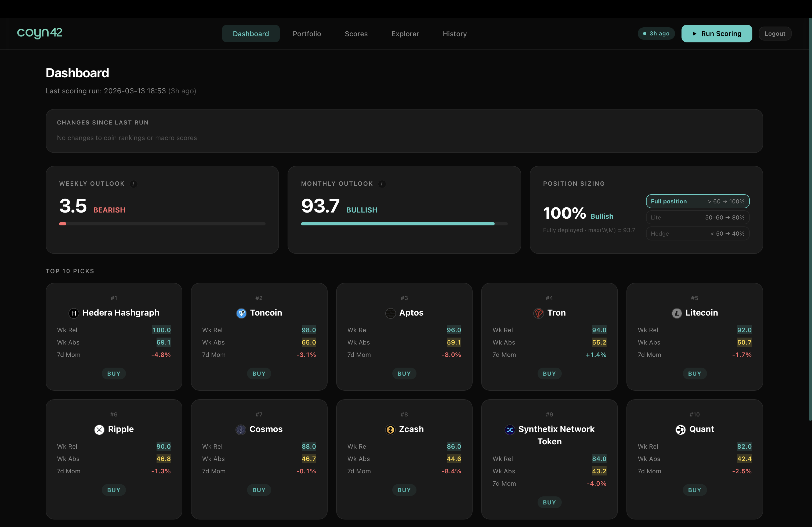Viewport: 812px width, 527px height.
Task: Click the Ripple coin icon
Action: (99, 430)
